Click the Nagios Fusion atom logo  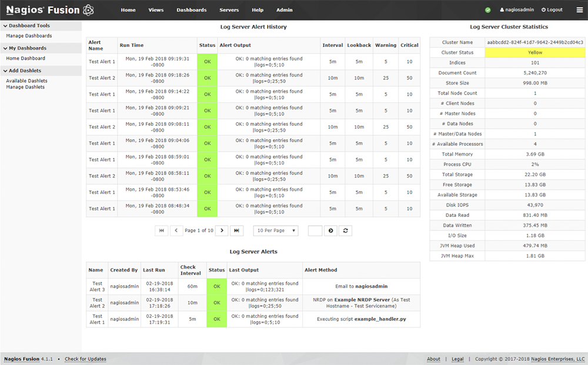[88, 10]
